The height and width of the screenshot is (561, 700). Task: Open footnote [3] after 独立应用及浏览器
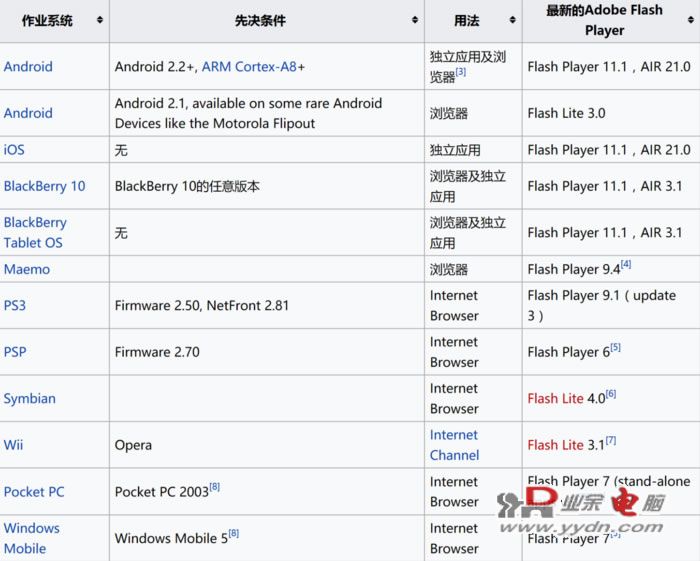click(461, 72)
